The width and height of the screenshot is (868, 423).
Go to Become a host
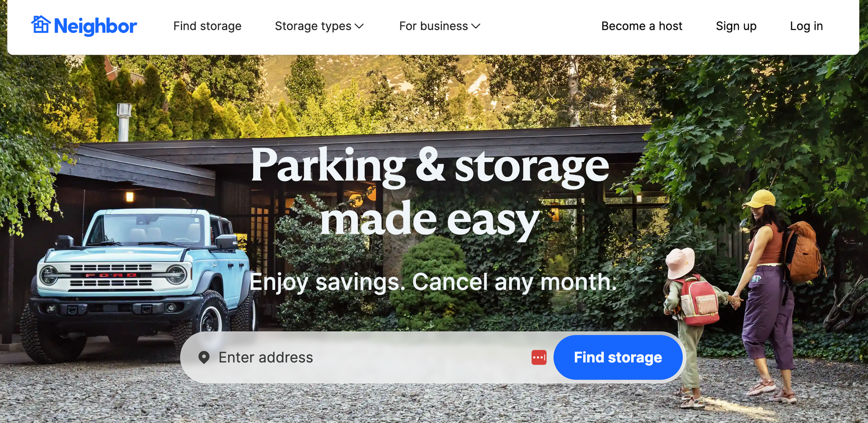[641, 26]
